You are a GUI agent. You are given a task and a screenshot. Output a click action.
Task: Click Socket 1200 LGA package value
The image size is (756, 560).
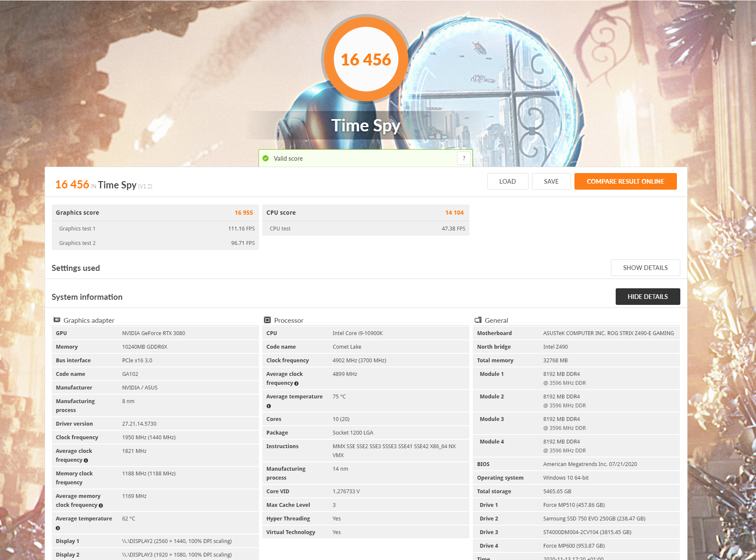[x=353, y=433]
